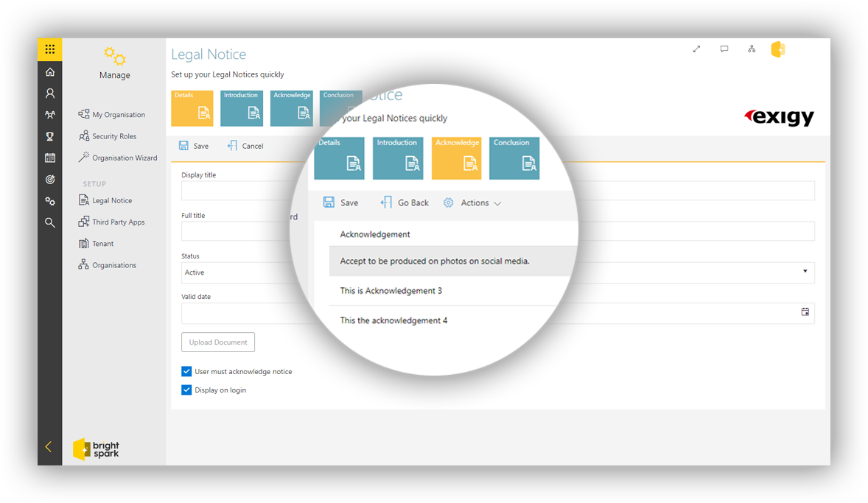Viewport: 868px width, 503px height.
Task: Click the Acknowledgement column header
Action: coord(375,234)
